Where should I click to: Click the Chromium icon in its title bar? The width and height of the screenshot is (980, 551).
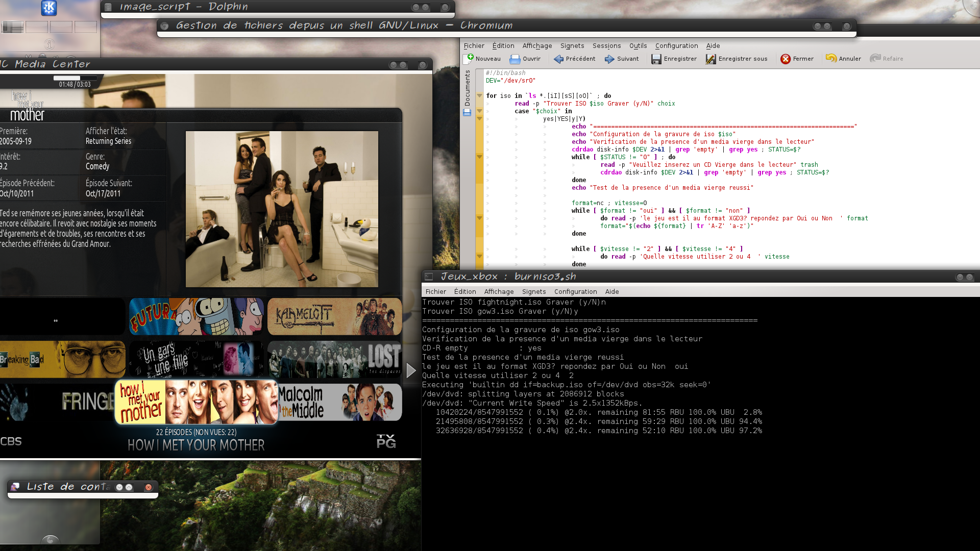pyautogui.click(x=164, y=26)
